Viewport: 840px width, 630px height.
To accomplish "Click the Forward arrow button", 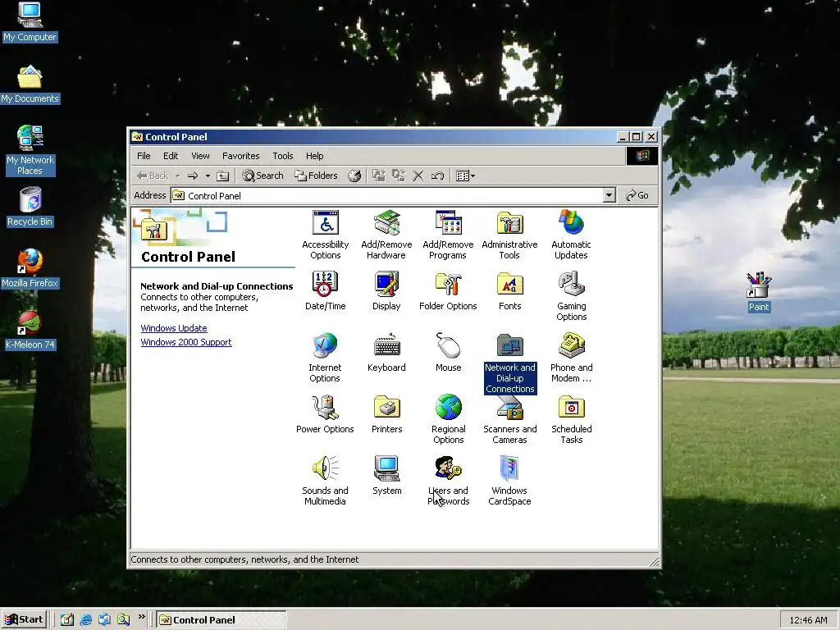I will click(x=193, y=176).
